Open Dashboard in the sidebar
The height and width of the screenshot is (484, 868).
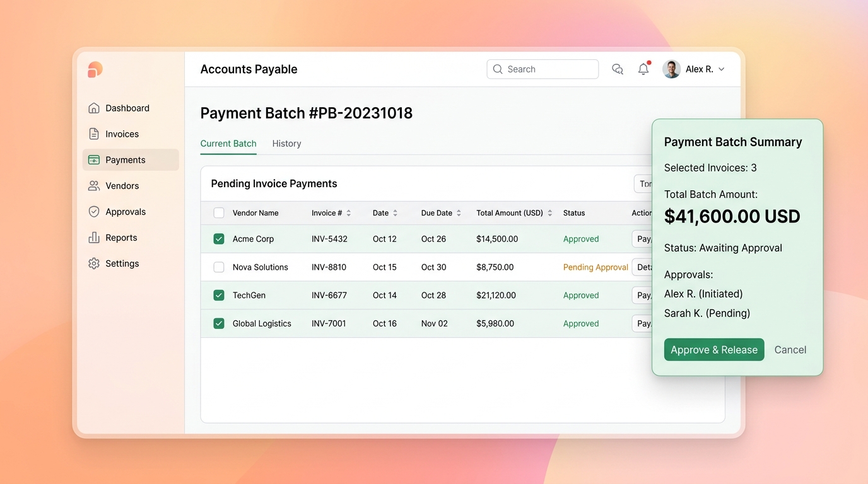pos(131,108)
